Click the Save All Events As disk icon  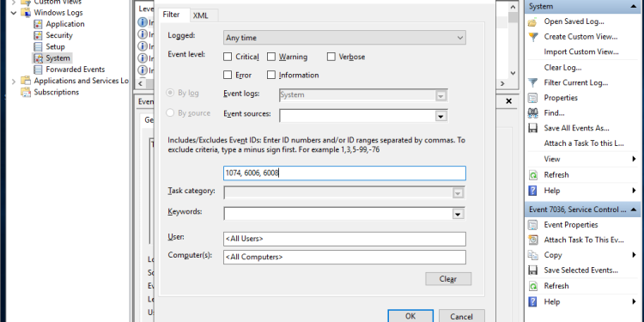(x=532, y=128)
